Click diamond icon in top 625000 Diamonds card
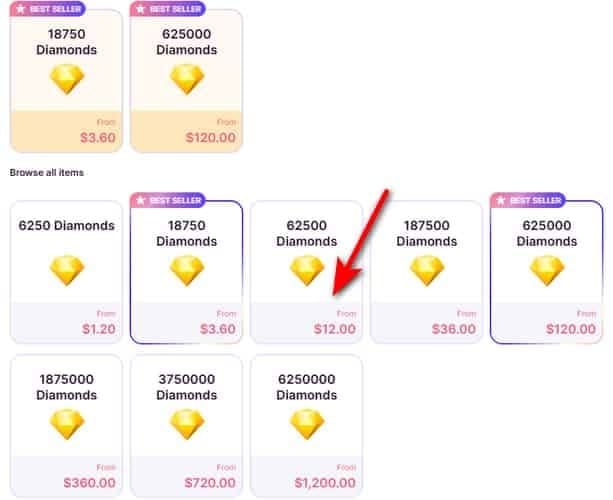The width and height of the screenshot is (613, 500). pos(187,80)
